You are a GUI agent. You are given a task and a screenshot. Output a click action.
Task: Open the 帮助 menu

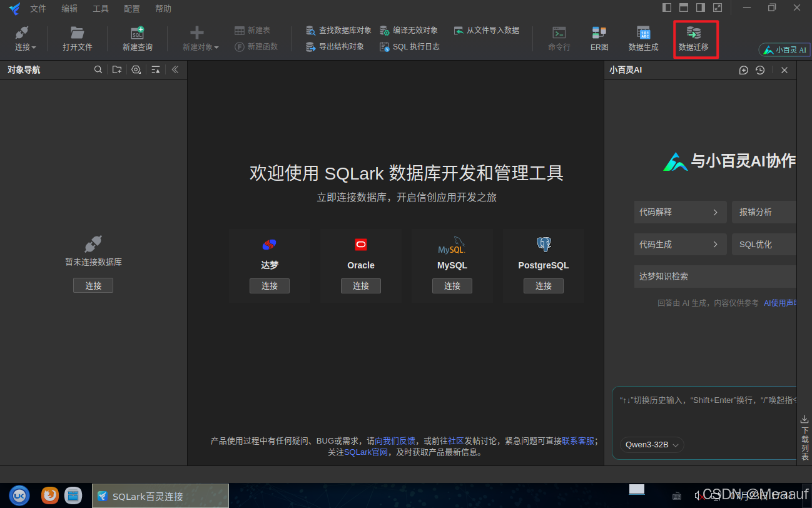[x=163, y=9]
